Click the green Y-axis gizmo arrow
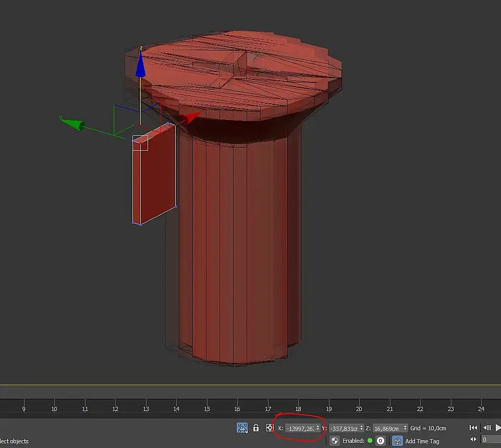The width and height of the screenshot is (501, 448). click(x=75, y=124)
